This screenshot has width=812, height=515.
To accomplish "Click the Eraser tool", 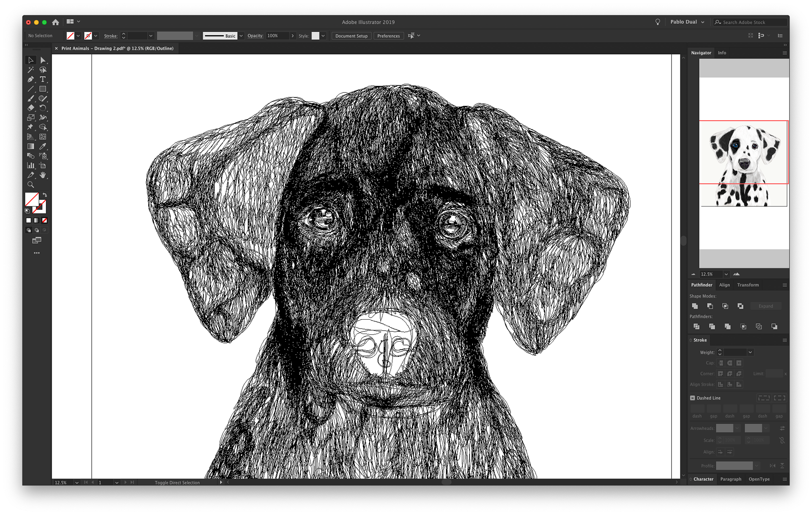I will coord(30,108).
